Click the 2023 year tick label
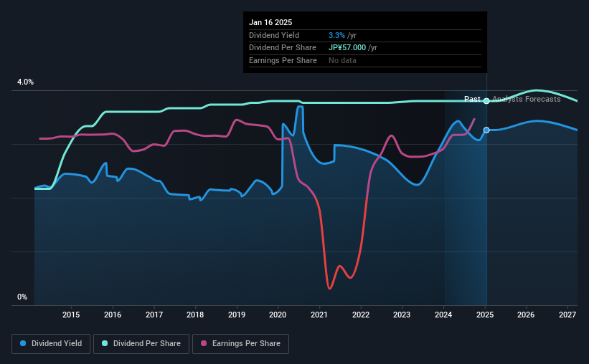Image resolution: width=589 pixels, height=364 pixels. point(402,315)
